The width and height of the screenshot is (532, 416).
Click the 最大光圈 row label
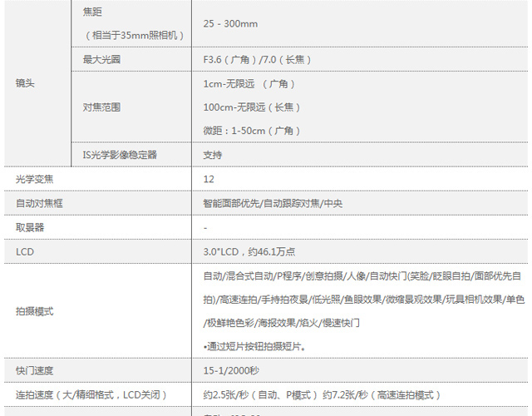[x=104, y=60]
